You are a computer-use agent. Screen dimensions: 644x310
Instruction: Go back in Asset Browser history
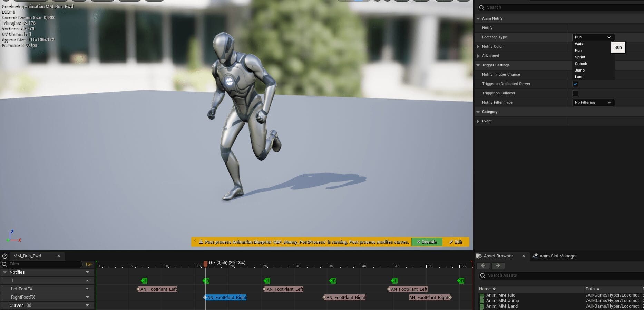point(483,266)
